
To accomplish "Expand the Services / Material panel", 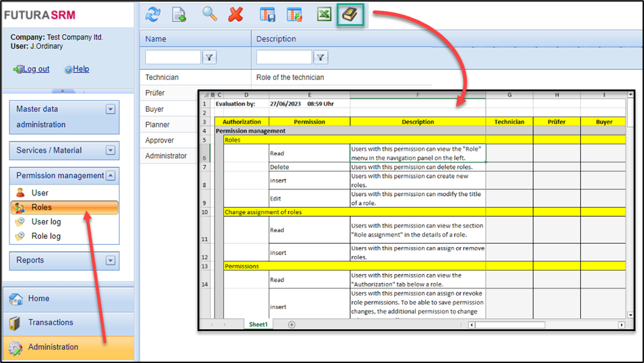I will 110,151.
